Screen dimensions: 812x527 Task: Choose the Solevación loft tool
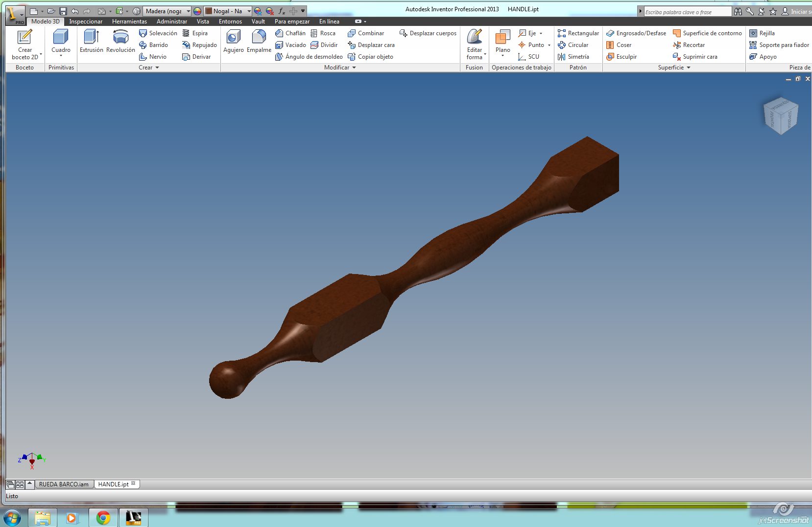click(x=158, y=33)
